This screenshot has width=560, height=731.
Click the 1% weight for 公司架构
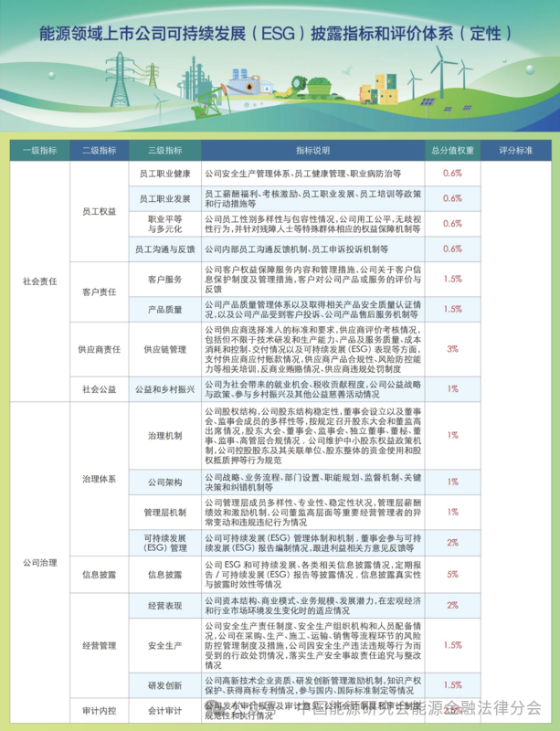tap(452, 482)
